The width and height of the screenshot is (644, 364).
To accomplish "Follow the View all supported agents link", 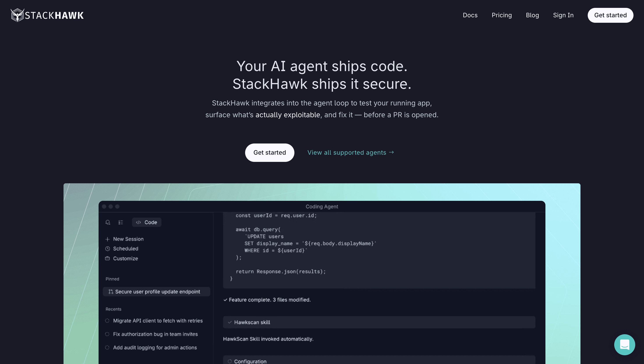I will pos(351,152).
